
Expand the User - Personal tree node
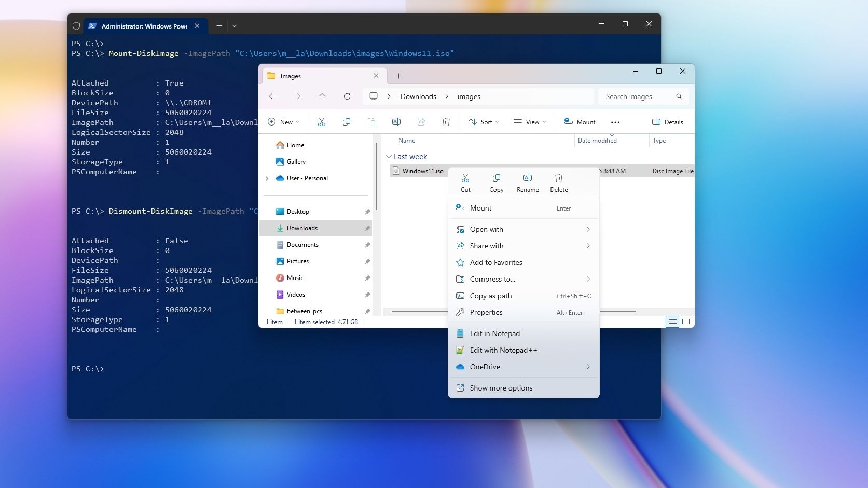267,178
